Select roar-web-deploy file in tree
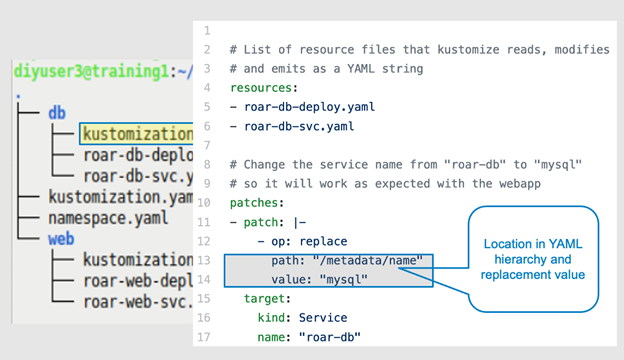624x360 pixels. 138,281
